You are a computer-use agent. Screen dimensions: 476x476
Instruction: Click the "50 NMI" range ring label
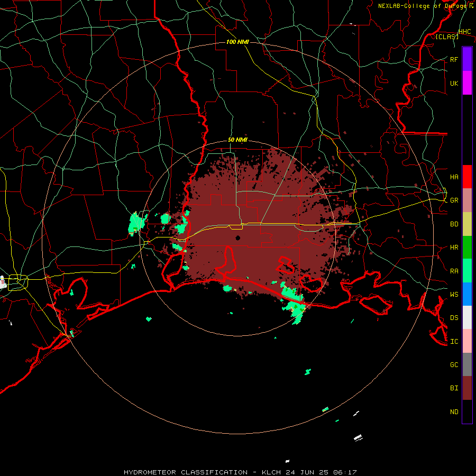(237, 140)
